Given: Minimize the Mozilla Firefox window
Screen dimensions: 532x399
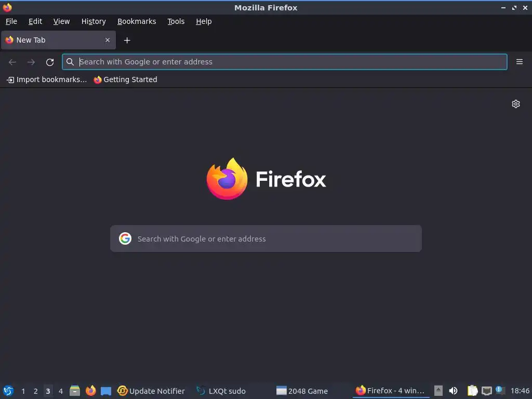Looking at the screenshot, I should tap(503, 7).
